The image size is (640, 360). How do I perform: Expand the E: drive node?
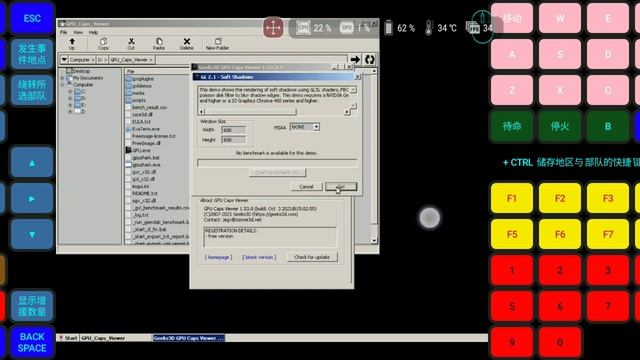click(70, 105)
